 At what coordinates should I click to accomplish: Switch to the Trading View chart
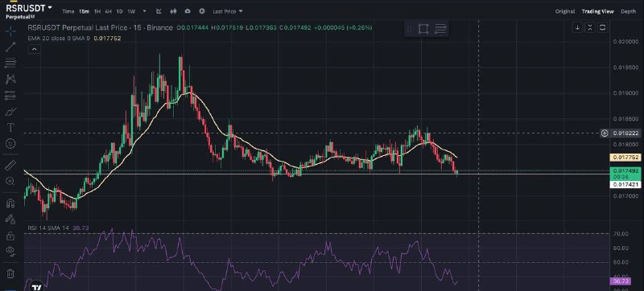[x=597, y=11]
